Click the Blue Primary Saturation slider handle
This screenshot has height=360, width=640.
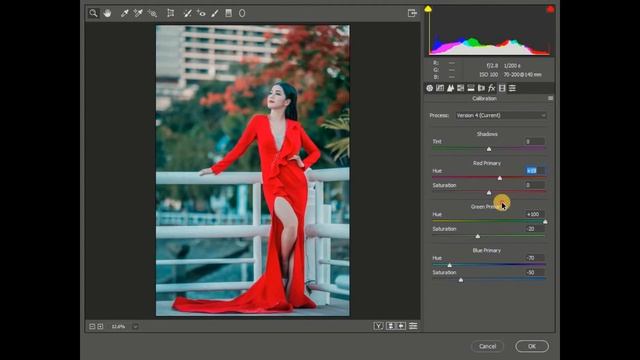click(461, 280)
